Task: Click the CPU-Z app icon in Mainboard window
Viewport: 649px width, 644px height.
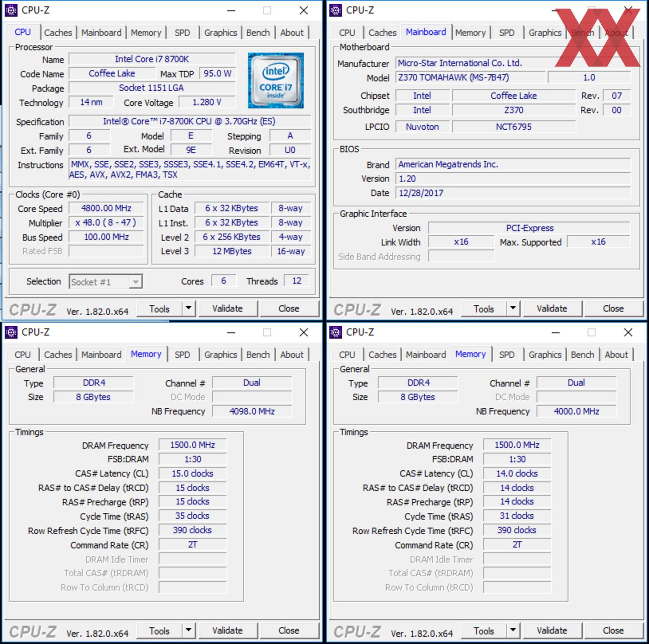Action: point(336,10)
